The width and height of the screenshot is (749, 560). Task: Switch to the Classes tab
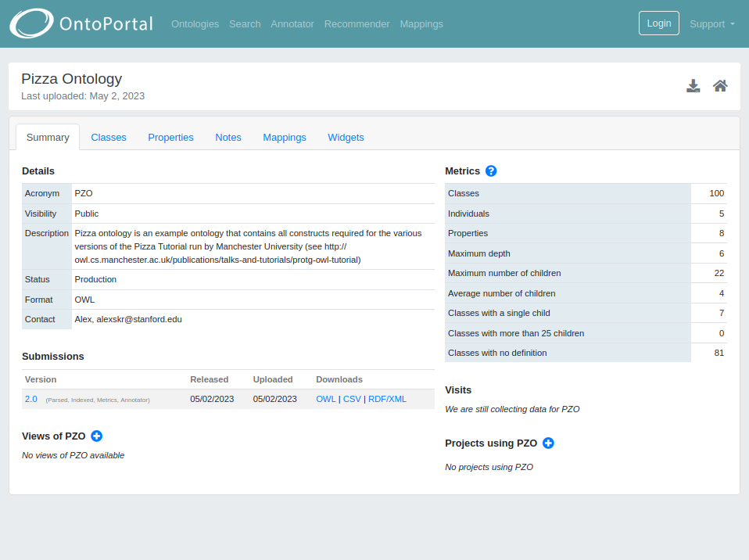[x=109, y=138]
